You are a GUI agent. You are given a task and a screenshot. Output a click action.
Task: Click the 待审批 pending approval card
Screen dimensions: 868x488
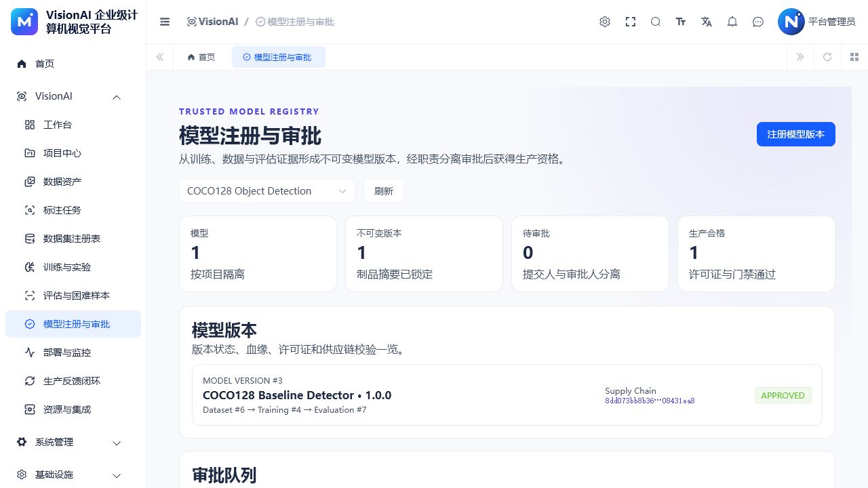pyautogui.click(x=590, y=253)
